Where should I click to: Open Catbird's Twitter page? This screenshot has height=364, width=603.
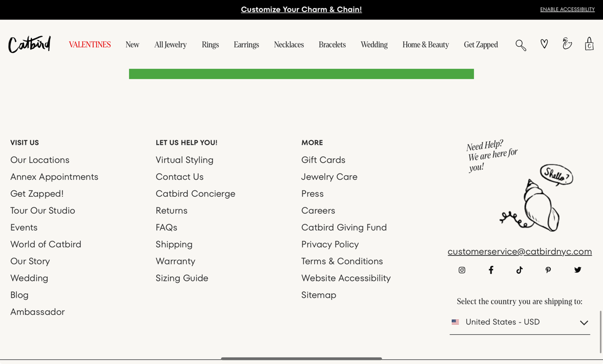(578, 270)
